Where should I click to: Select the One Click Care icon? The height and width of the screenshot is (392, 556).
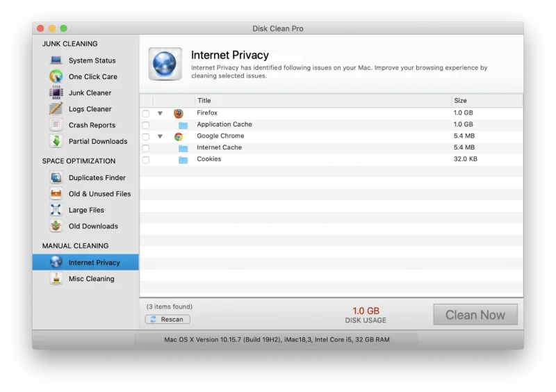pyautogui.click(x=56, y=76)
